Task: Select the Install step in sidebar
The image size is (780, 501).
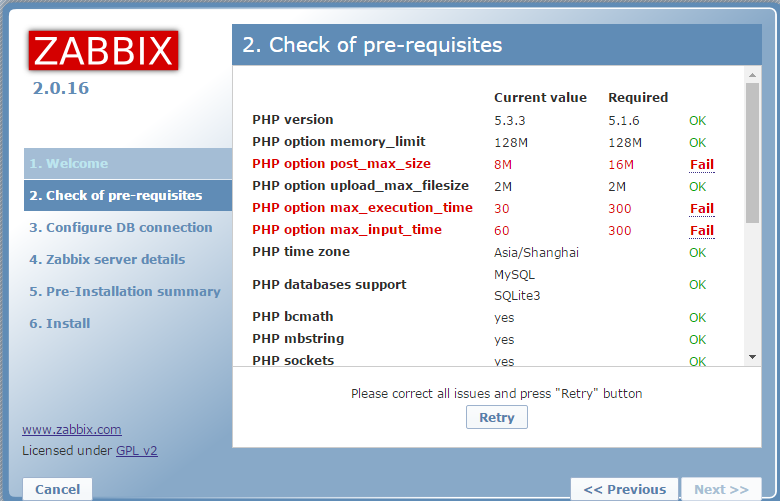Action: 60,324
